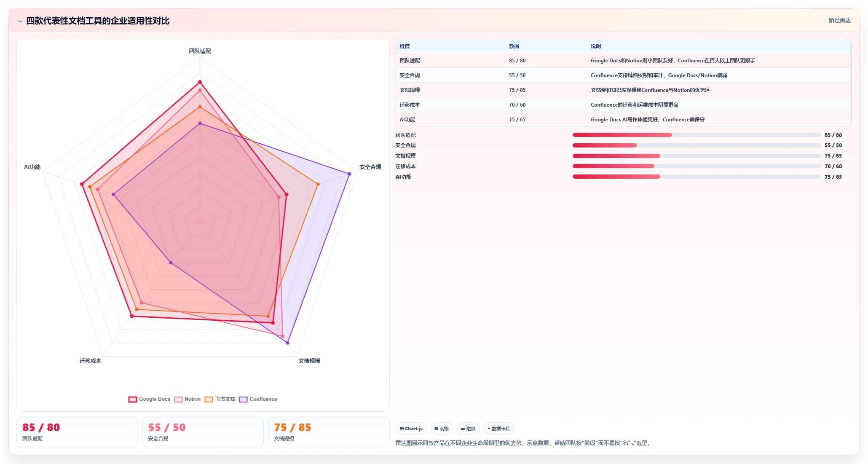The width and height of the screenshot is (868, 464).
Task: Click the 安全合规 progress bar
Action: [697, 145]
